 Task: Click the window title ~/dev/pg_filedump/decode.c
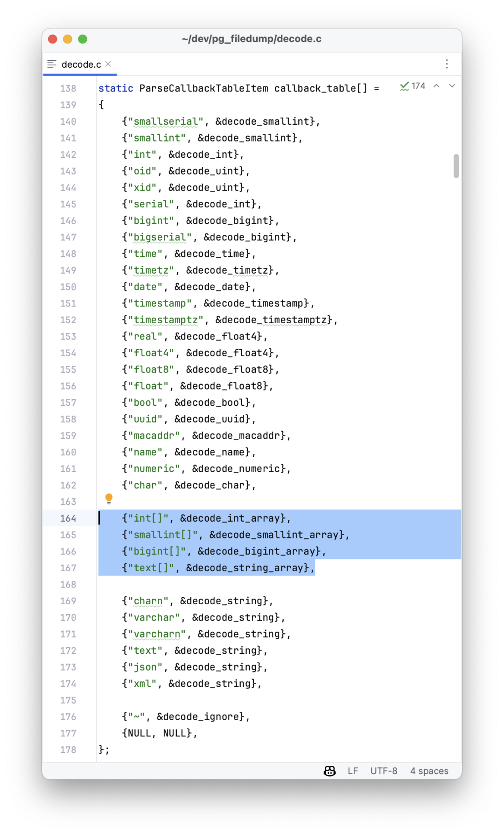pyautogui.click(x=252, y=39)
